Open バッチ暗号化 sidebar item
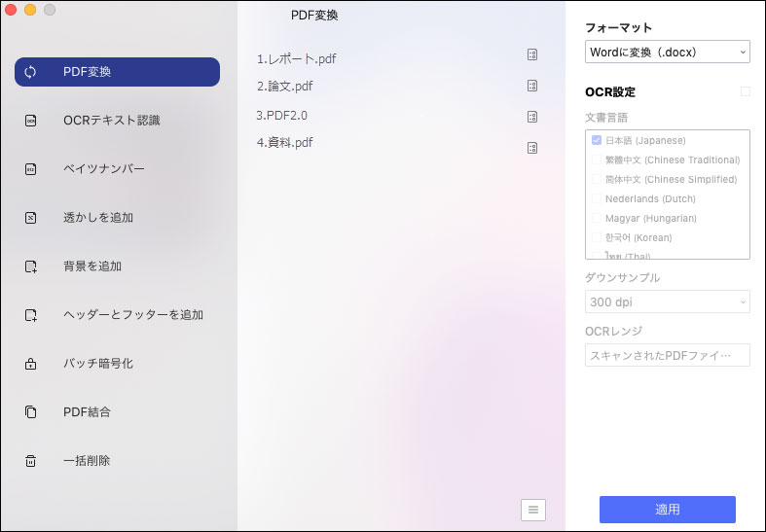 pos(97,364)
